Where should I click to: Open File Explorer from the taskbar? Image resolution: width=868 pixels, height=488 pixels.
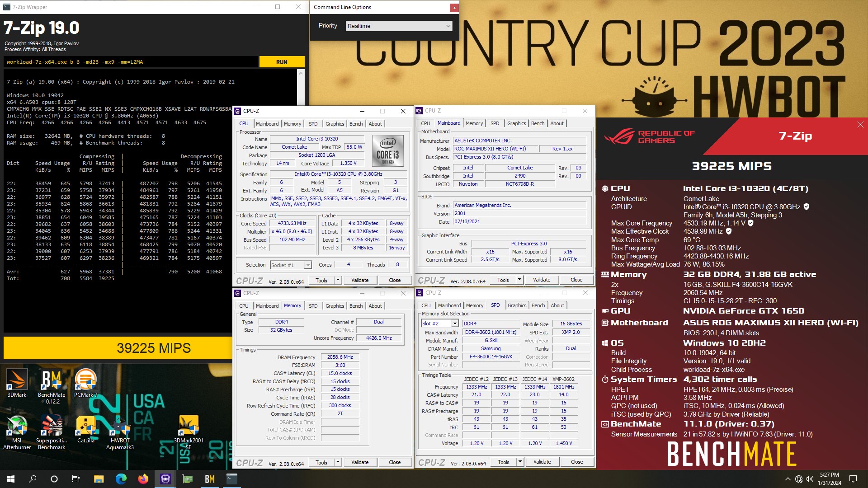99,479
